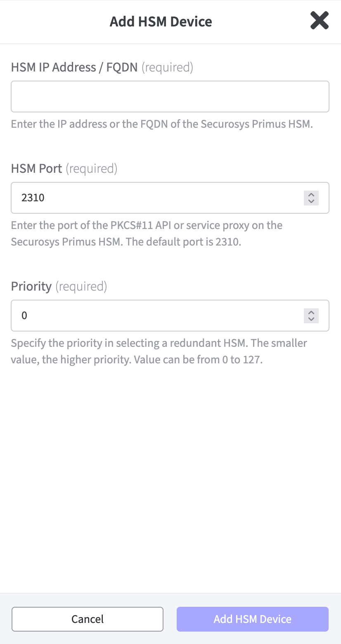Increase the Priority with the up arrow
Image resolution: width=341 pixels, height=644 pixels.
(311, 312)
